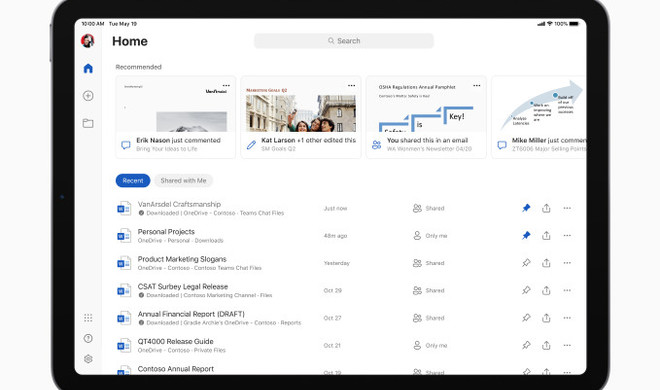Create new document with plus icon
This screenshot has width=660, height=390.
pos(88,96)
